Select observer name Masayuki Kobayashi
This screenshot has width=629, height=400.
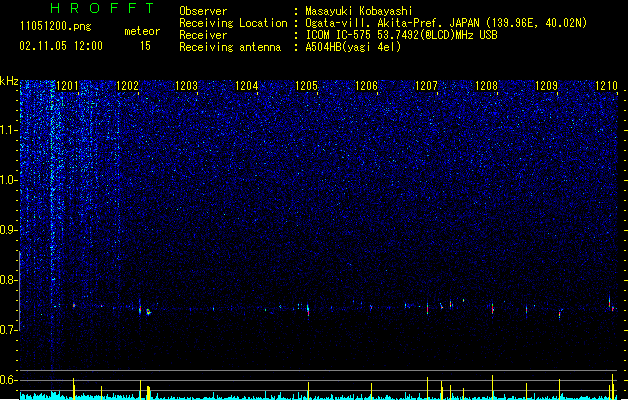click(x=359, y=11)
